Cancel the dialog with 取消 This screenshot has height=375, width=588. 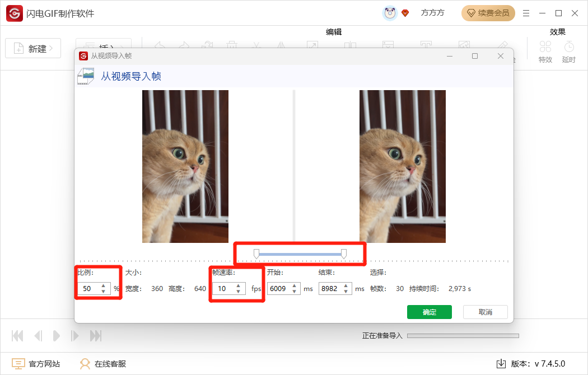(x=485, y=312)
